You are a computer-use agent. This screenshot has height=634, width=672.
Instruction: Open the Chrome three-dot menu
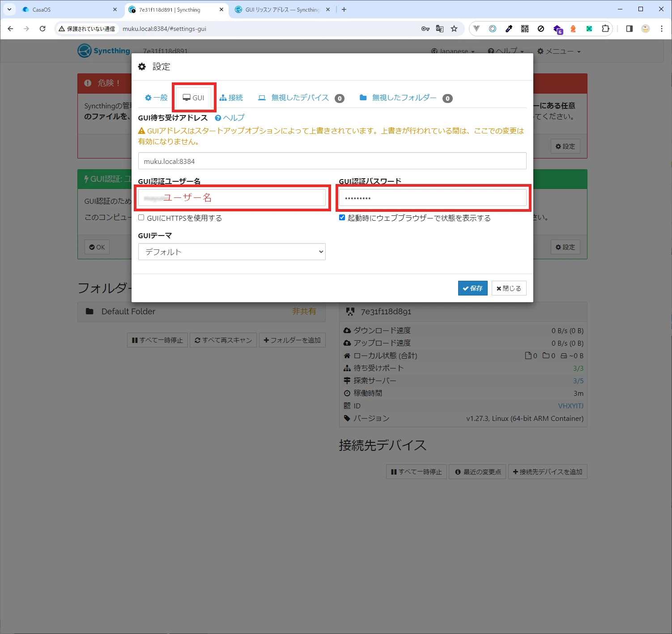tap(661, 29)
